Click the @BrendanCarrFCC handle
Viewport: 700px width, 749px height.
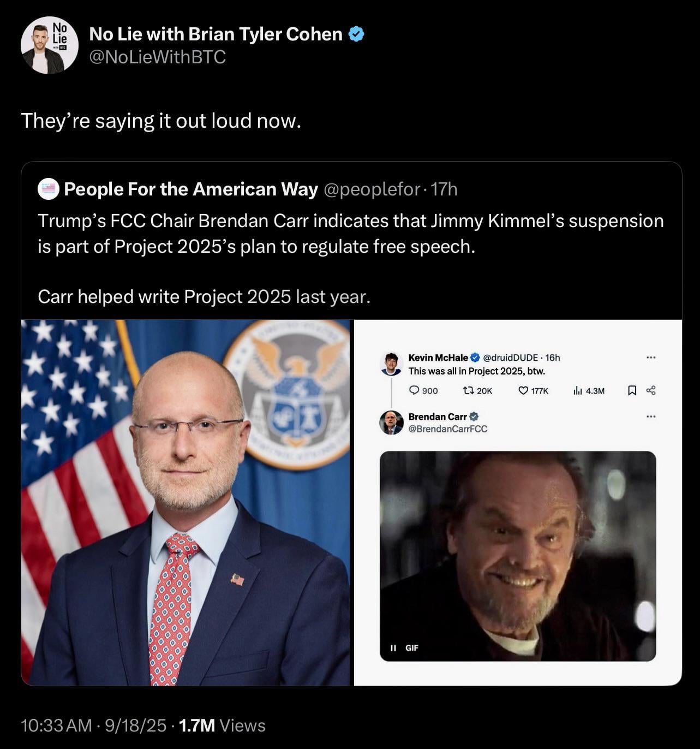coord(447,429)
